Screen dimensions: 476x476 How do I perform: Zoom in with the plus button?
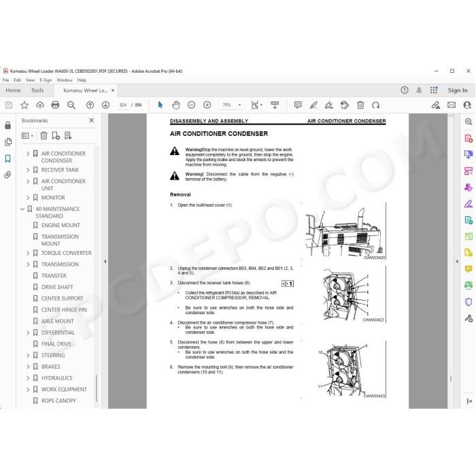pos(207,105)
